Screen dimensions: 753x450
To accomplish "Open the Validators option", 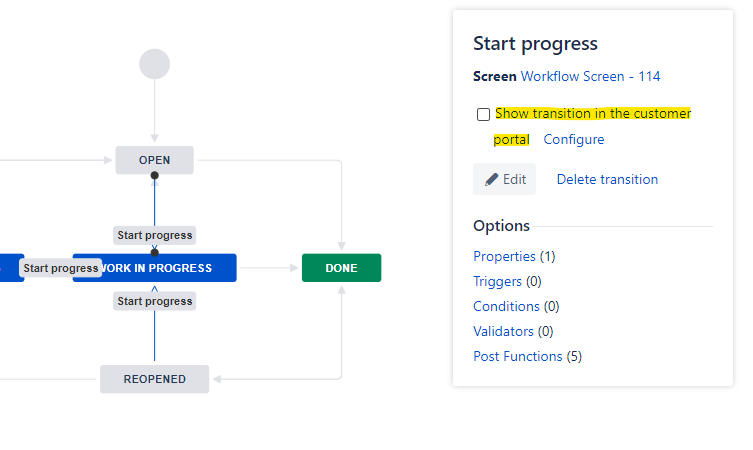I will pos(503,331).
